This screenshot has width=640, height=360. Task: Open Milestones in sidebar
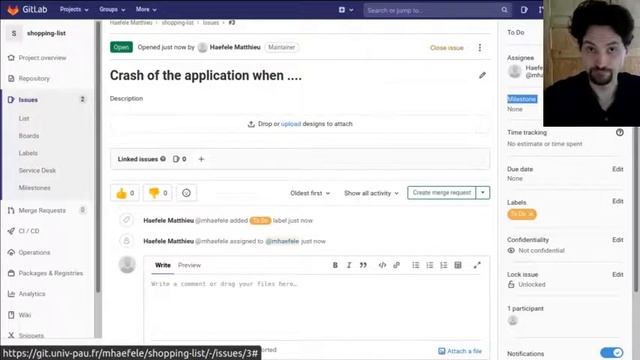click(x=34, y=188)
